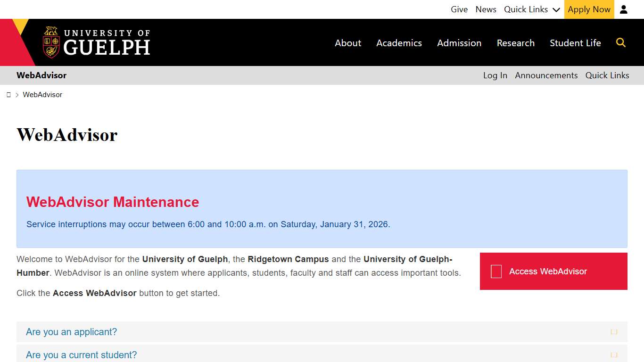The height and width of the screenshot is (362, 644).
Task: Open the About menu
Action: [348, 42]
